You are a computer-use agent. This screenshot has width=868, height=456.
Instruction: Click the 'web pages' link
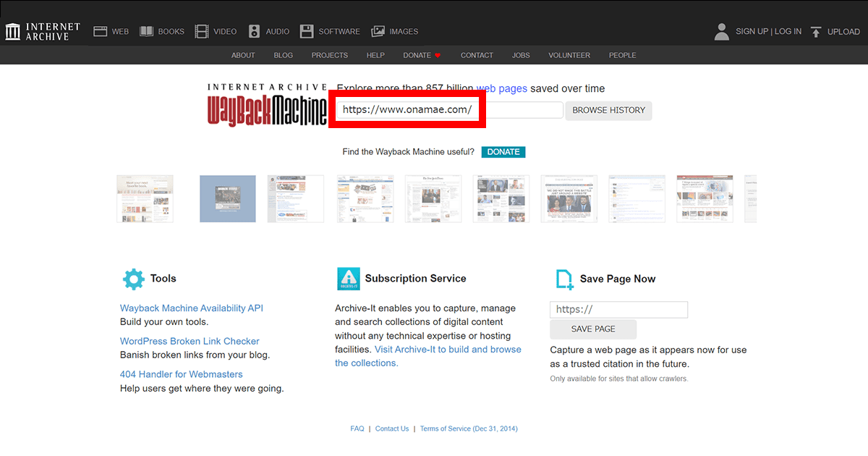(x=501, y=88)
